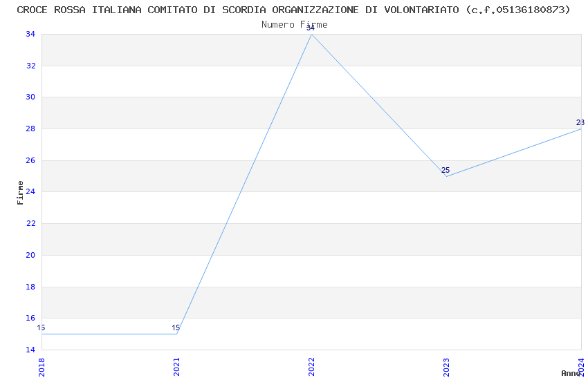Click the 2018 year label on x-axis
588x380 pixels.
(42, 367)
